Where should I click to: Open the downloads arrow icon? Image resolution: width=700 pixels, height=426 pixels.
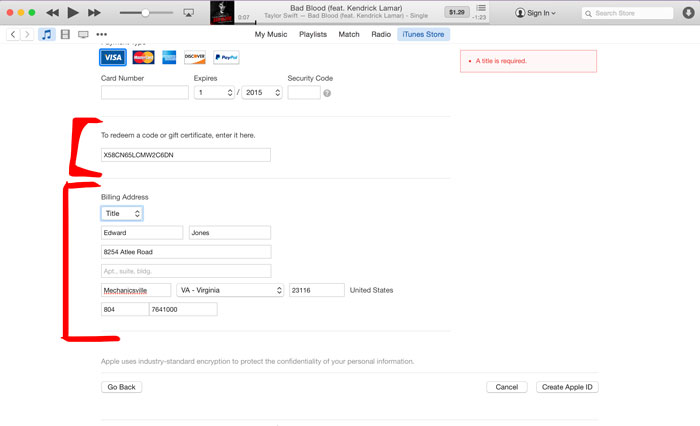tap(688, 13)
